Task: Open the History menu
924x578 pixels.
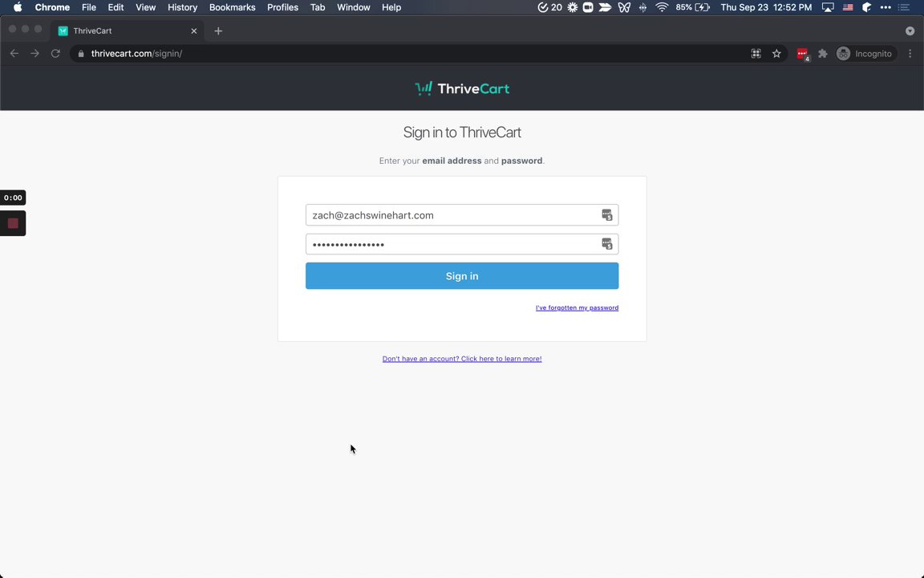Action: point(182,7)
